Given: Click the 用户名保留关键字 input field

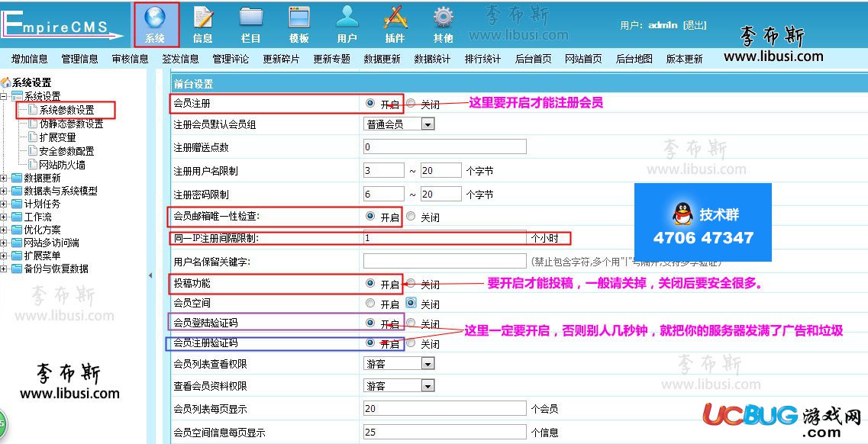Looking at the screenshot, I should coord(444,261).
